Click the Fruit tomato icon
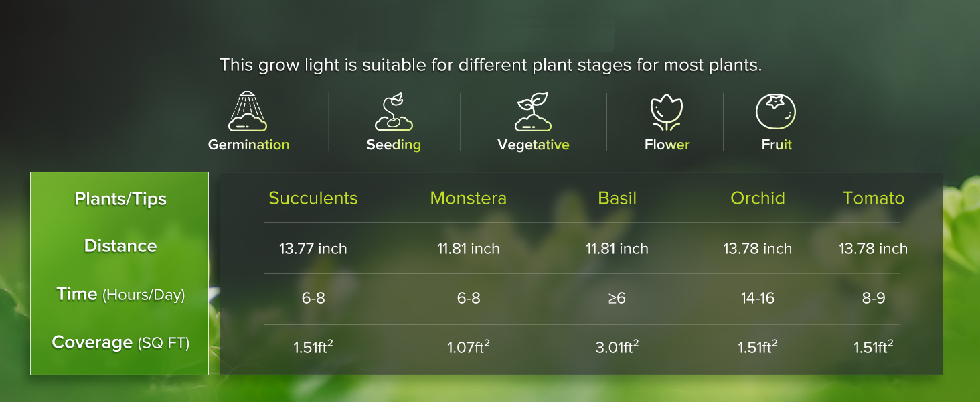Screen dimensions: 980x402 point(776,111)
